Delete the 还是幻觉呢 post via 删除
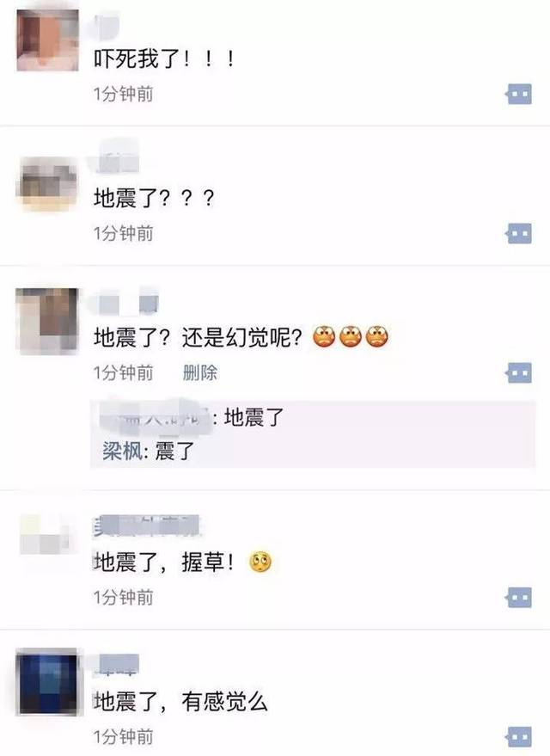 200,372
